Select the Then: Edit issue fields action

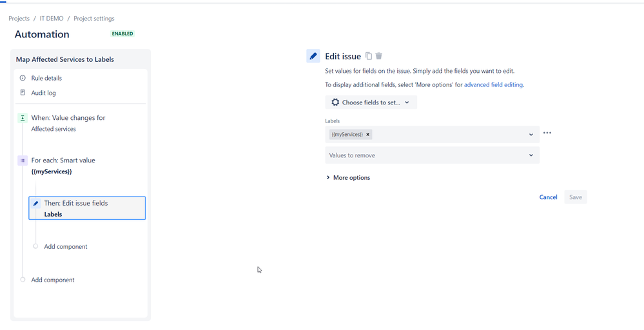point(87,208)
